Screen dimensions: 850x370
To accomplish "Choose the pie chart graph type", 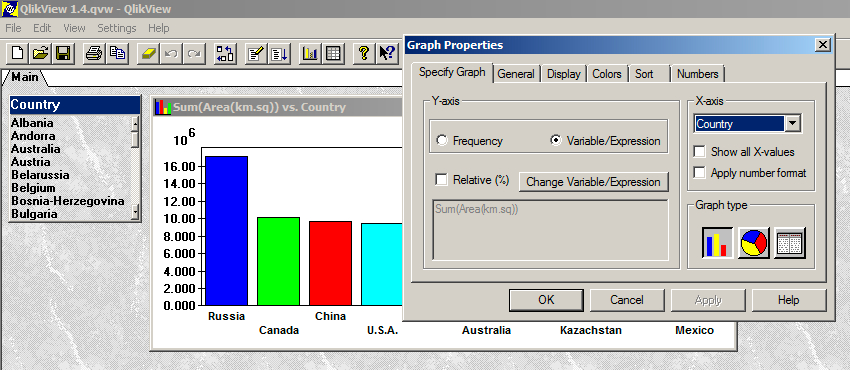I will pyautogui.click(x=754, y=243).
